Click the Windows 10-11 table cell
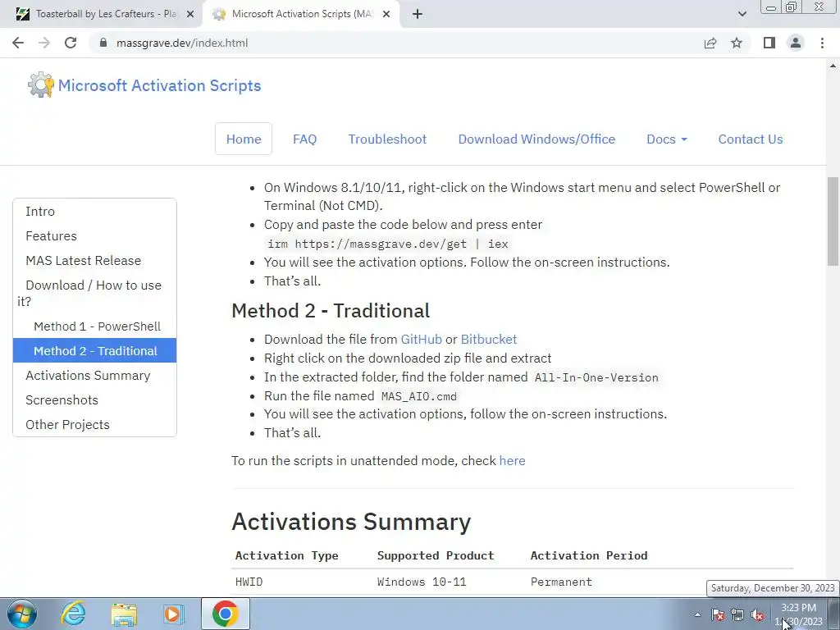Screen dimensions: 840x630 click(x=422, y=582)
